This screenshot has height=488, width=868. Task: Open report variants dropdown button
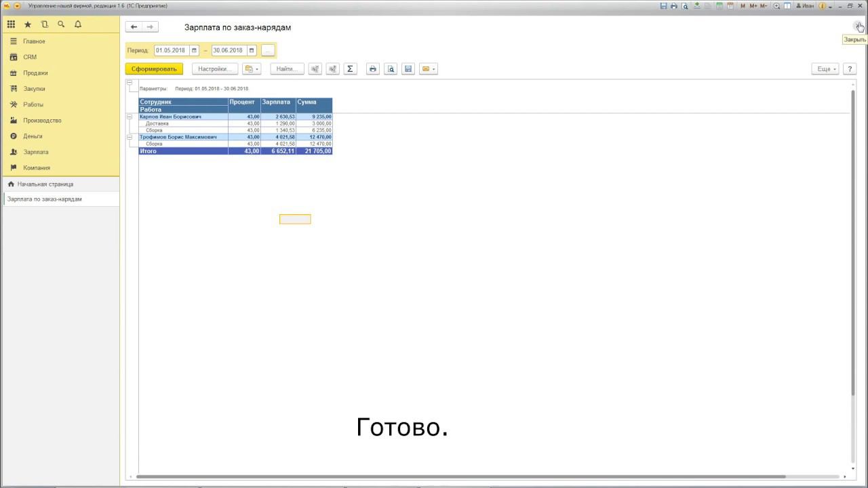click(x=252, y=68)
